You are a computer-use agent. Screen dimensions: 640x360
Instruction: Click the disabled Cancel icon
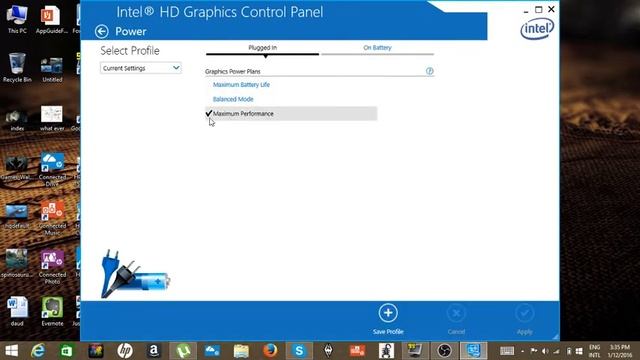click(456, 313)
